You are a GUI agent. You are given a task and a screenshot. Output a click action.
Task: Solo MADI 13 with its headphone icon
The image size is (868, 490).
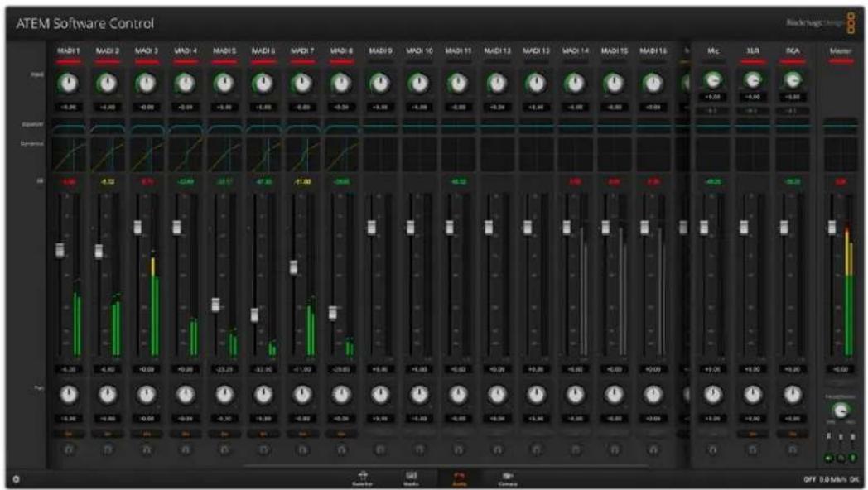click(x=537, y=450)
